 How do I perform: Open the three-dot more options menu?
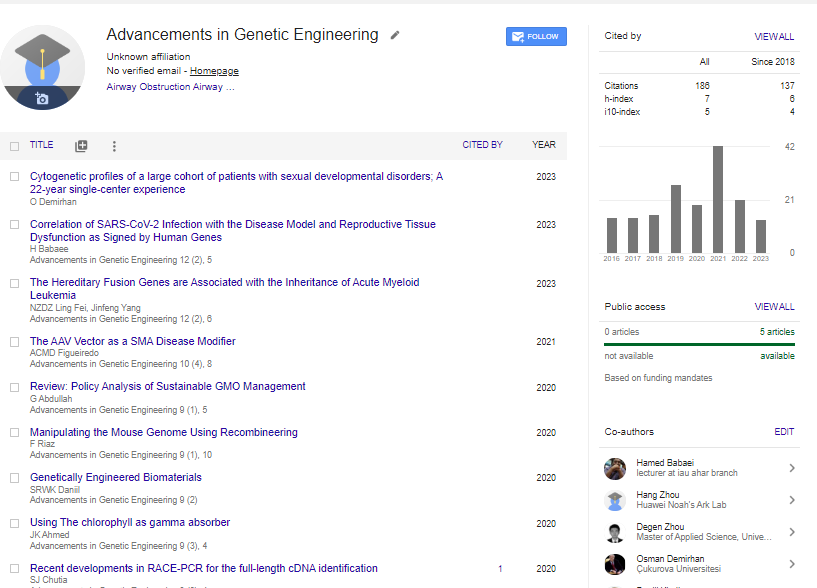coord(114,146)
